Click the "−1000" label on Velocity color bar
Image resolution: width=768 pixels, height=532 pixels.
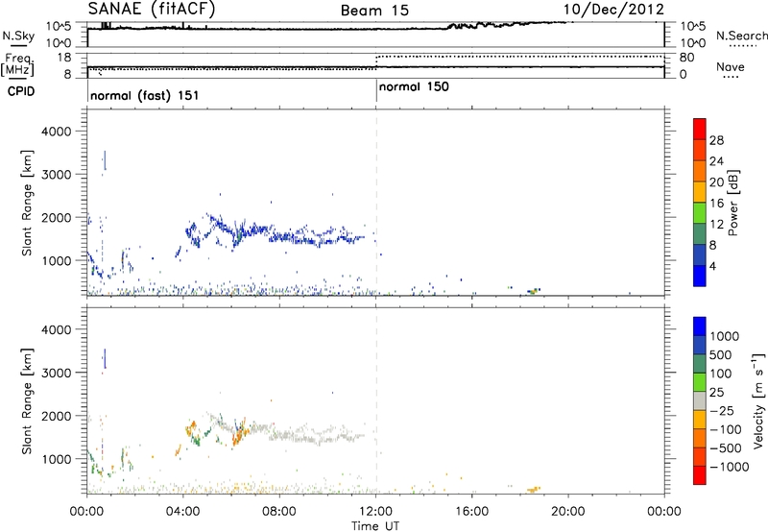729,467
